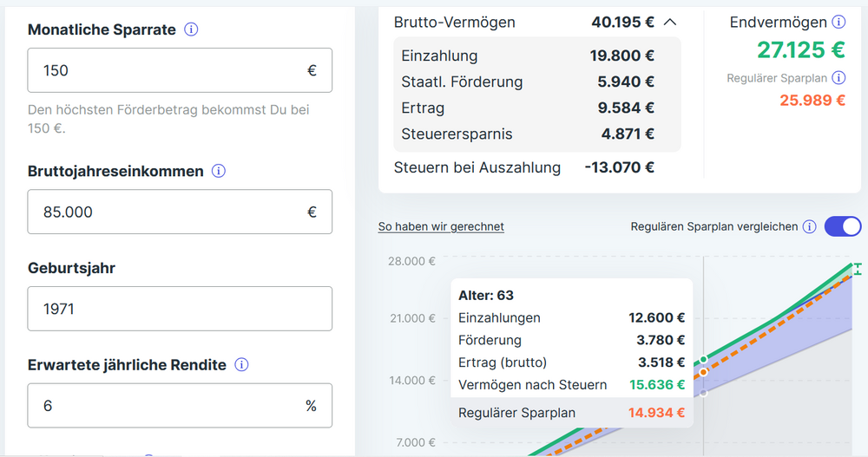Click Steuern bei Auszahlung value -13.070 €

click(x=620, y=167)
